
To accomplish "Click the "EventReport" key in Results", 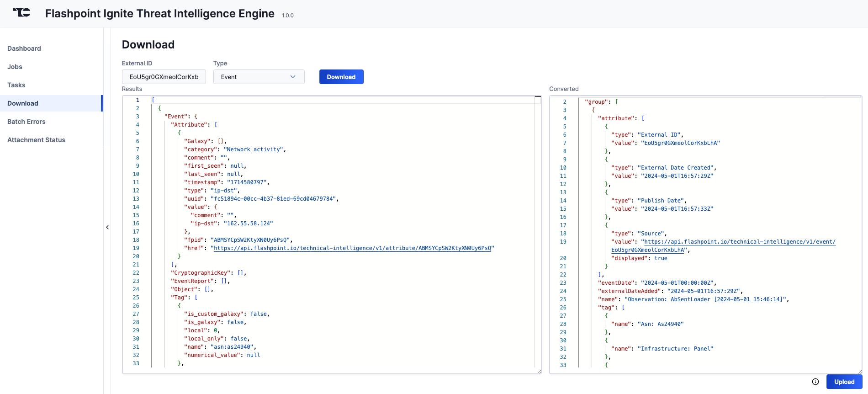I will pyautogui.click(x=192, y=281).
